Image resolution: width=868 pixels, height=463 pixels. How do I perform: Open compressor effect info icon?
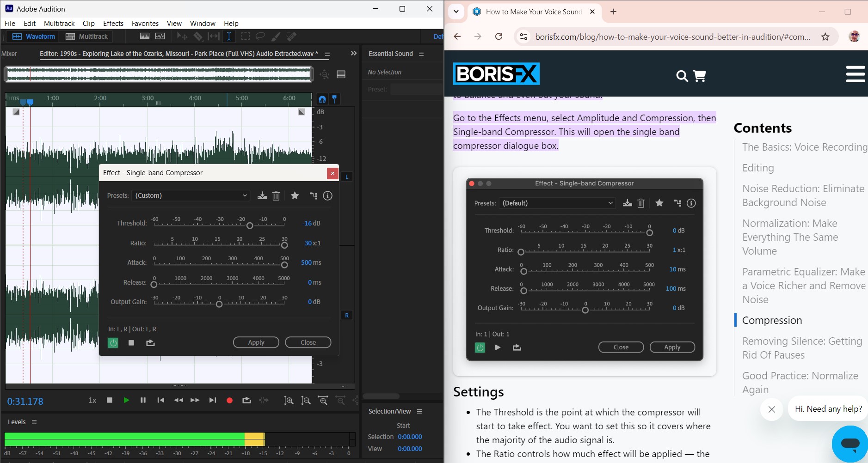point(327,195)
